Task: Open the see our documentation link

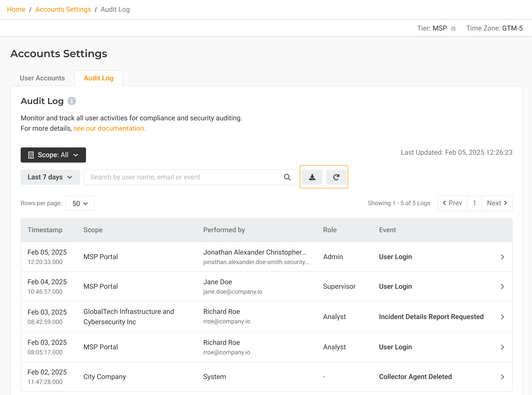Action: click(x=109, y=128)
